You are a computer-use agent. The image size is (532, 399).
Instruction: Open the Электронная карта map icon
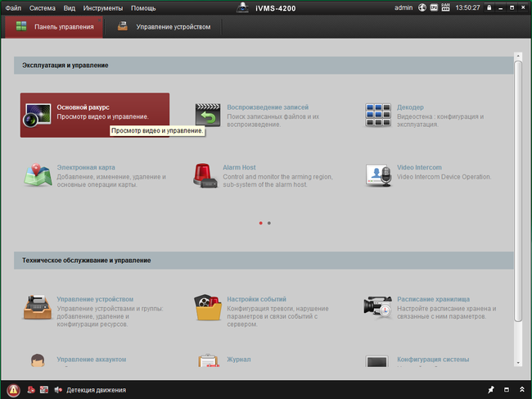tap(38, 175)
